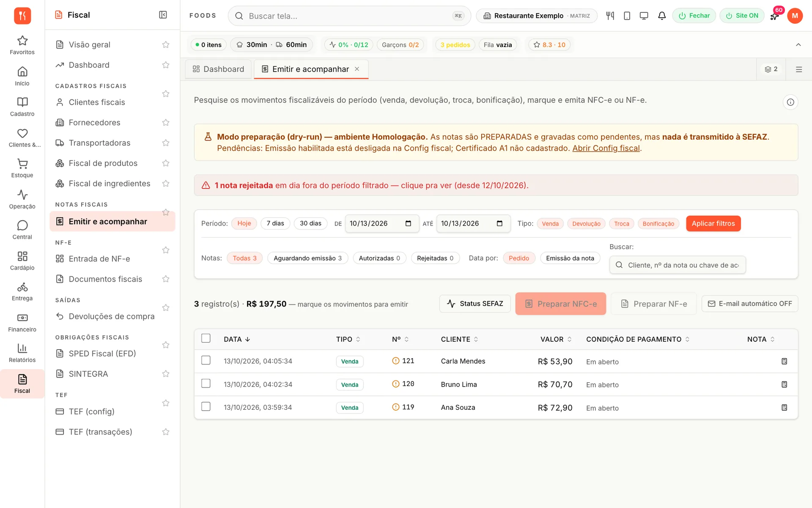Open the Entrega delivery bike icon

22,291
